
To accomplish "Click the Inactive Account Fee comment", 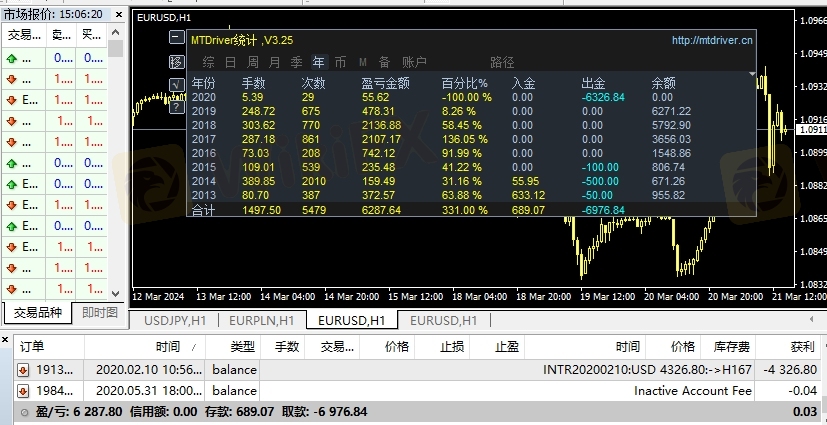I will click(693, 391).
